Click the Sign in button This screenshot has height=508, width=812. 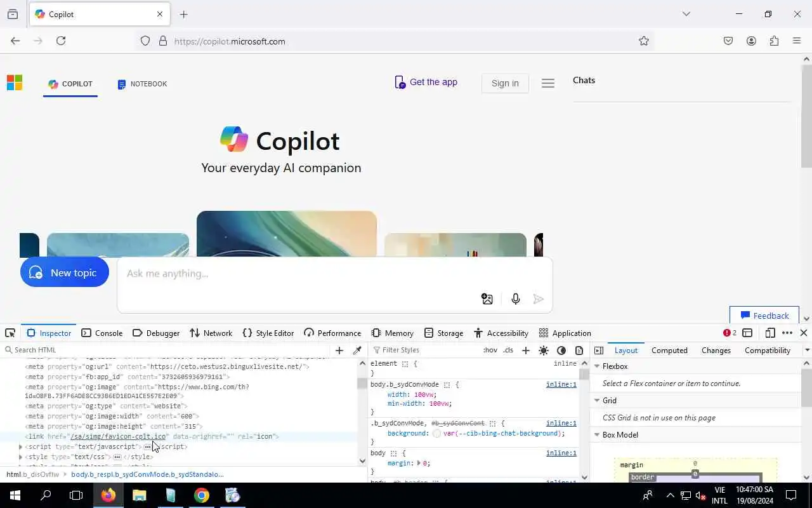pos(505,83)
